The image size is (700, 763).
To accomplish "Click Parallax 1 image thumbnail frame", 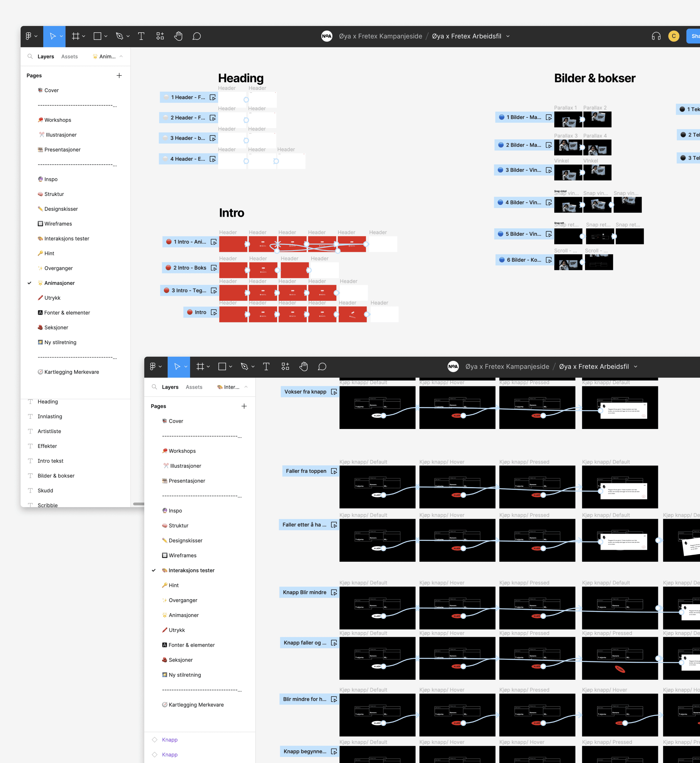I will 568,119.
